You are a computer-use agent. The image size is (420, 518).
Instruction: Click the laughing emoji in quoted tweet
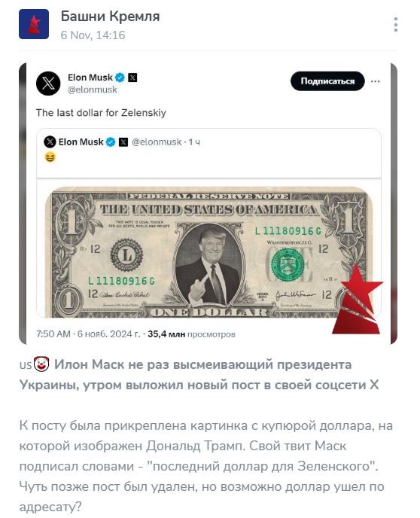(50, 157)
